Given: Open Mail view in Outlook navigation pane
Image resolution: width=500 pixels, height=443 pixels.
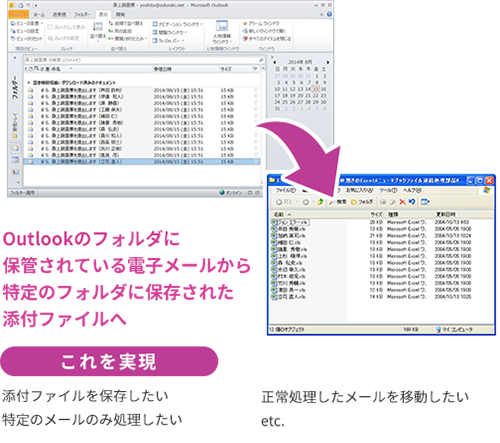Looking at the screenshot, I should [x=15, y=148].
